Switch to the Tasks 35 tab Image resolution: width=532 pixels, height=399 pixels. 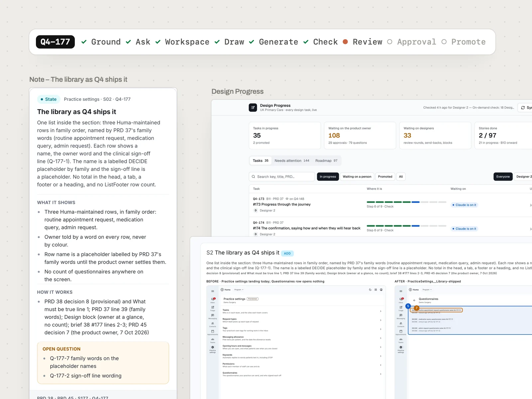261,161
